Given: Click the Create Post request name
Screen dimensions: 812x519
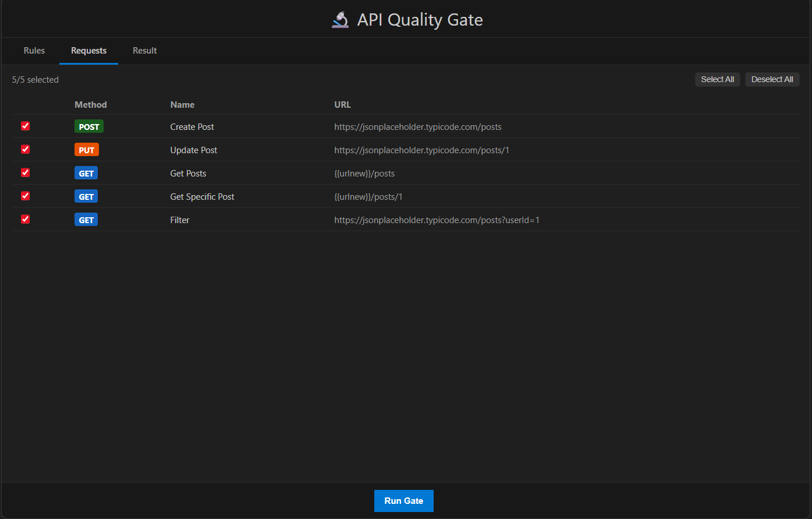Looking at the screenshot, I should click(x=192, y=126).
